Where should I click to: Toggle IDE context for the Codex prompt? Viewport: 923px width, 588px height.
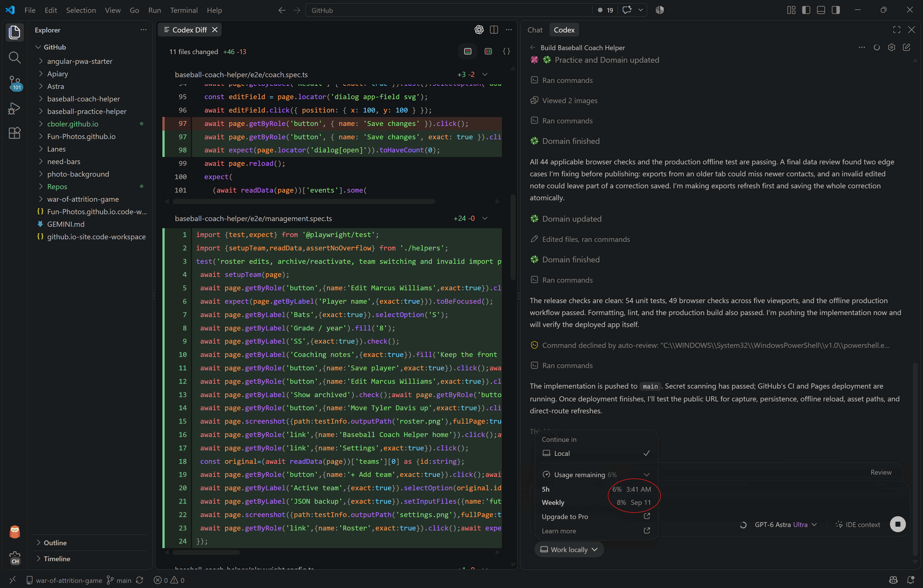[x=858, y=524]
